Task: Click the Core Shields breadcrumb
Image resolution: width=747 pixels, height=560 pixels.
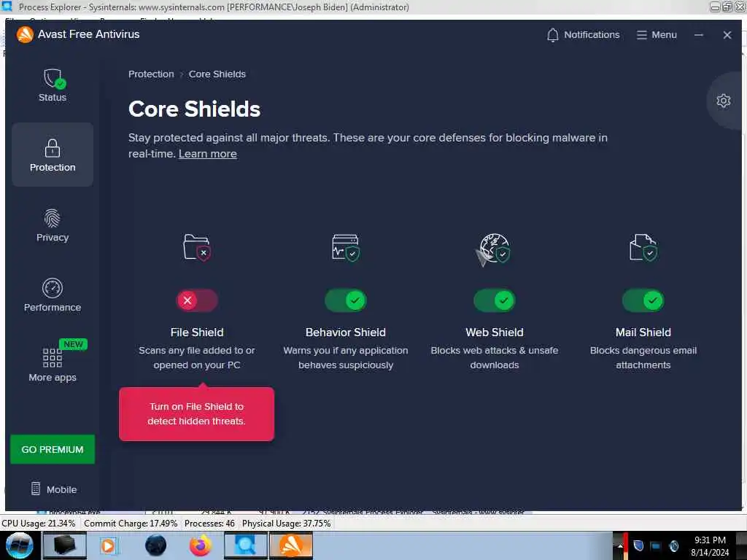Action: (x=217, y=74)
